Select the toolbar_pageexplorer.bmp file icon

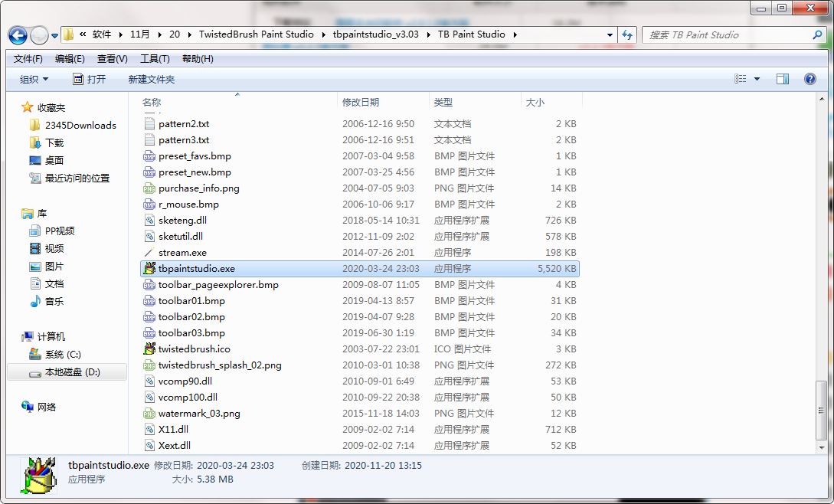149,285
